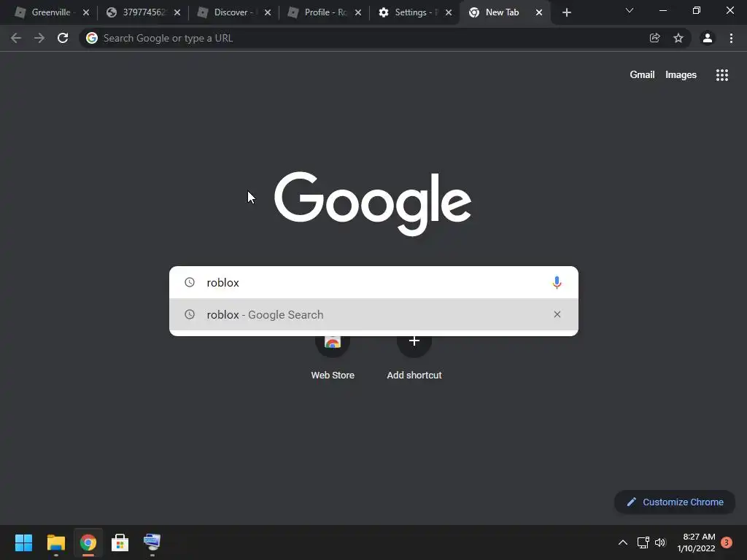The height and width of the screenshot is (560, 747).
Task: Close the Greenville tab
Action: (86, 13)
